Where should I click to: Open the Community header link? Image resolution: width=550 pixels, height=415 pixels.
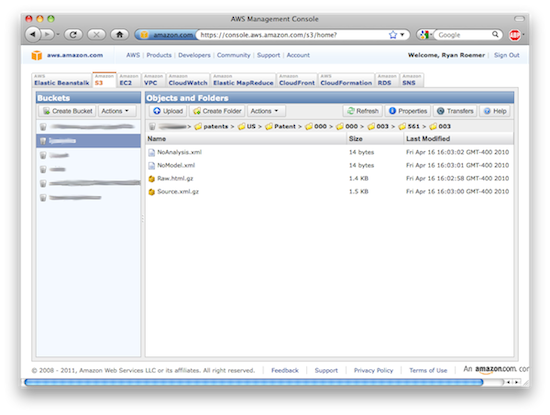click(x=234, y=55)
